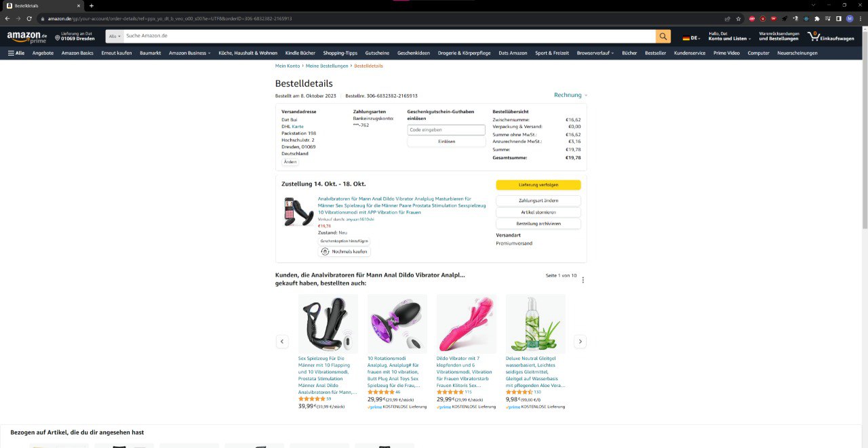Click the yellow Lieferung verfolgen button
This screenshot has width=868, height=448.
point(538,185)
